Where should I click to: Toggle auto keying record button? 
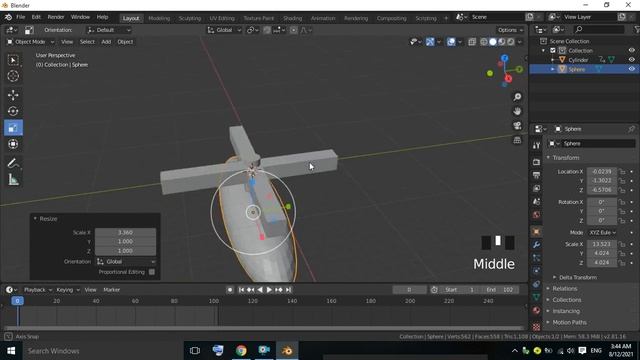pyautogui.click(x=230, y=289)
